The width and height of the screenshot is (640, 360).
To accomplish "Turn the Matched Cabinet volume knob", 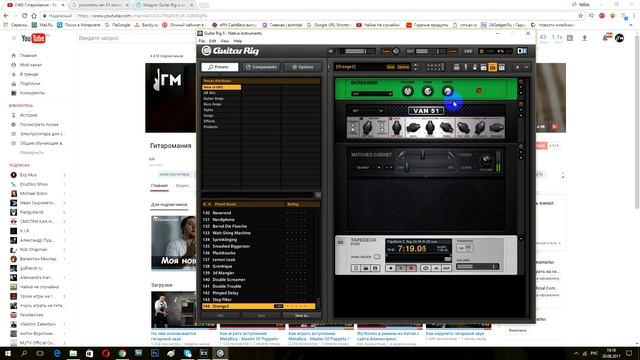I will (x=486, y=160).
